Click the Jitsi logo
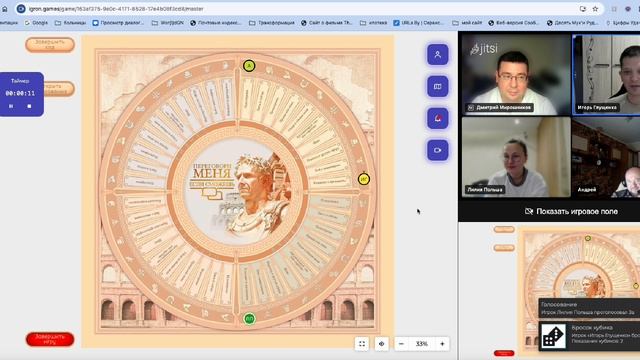The image size is (640, 360). tap(484, 49)
